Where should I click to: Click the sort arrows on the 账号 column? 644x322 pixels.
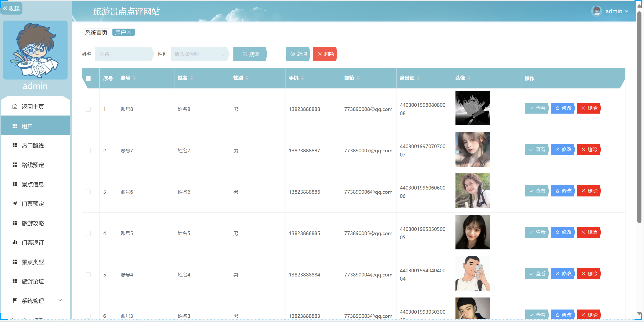click(x=134, y=78)
